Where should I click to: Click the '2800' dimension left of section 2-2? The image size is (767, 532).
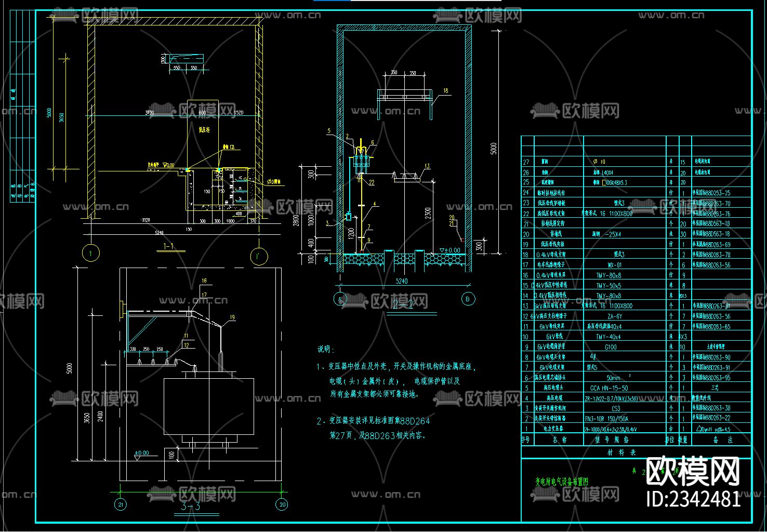[296, 221]
